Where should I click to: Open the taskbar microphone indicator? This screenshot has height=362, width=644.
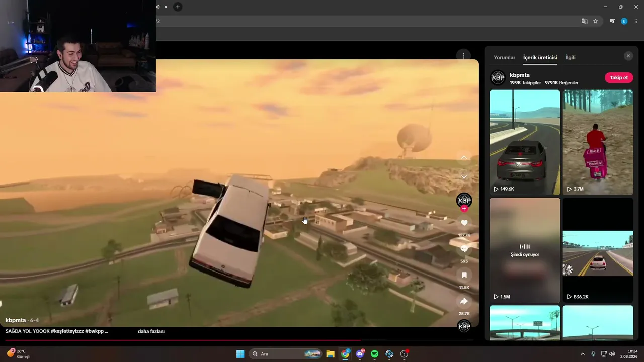tap(593, 354)
